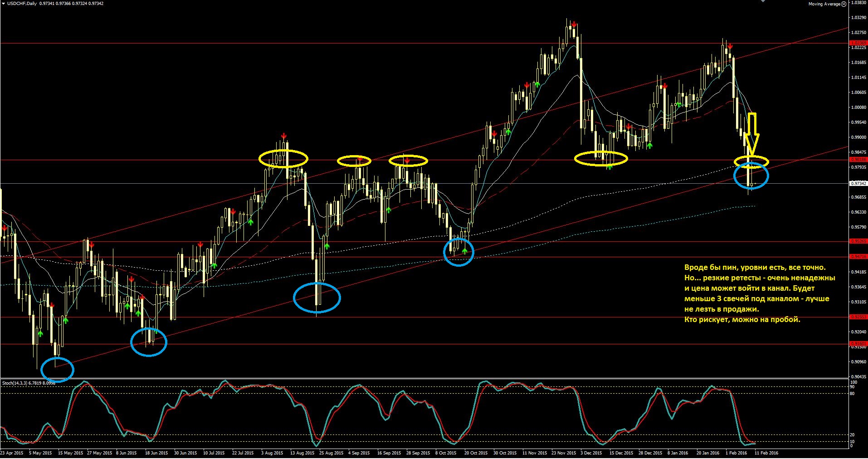Click the stochastic scale value 20

pyautogui.click(x=853, y=435)
